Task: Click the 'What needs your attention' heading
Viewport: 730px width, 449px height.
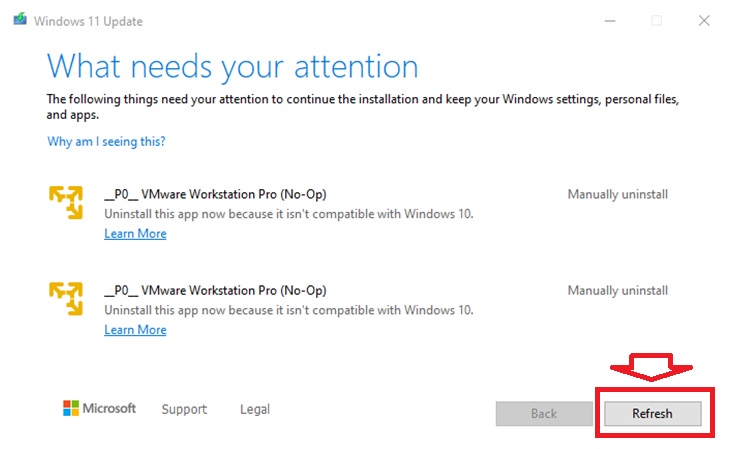Action: click(x=232, y=67)
